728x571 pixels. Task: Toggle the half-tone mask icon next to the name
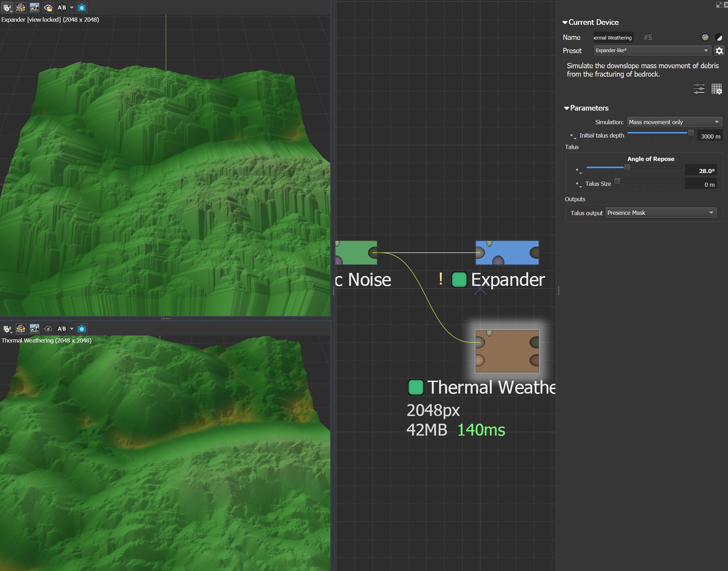(719, 37)
